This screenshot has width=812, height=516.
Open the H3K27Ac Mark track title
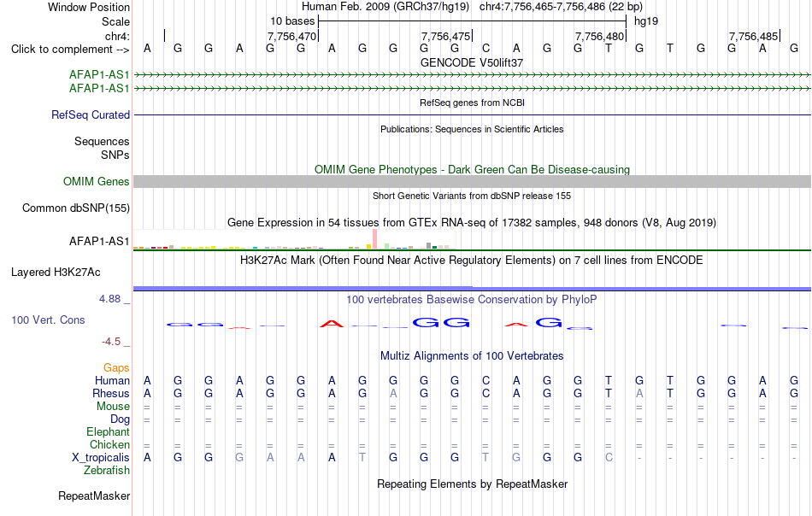472,260
